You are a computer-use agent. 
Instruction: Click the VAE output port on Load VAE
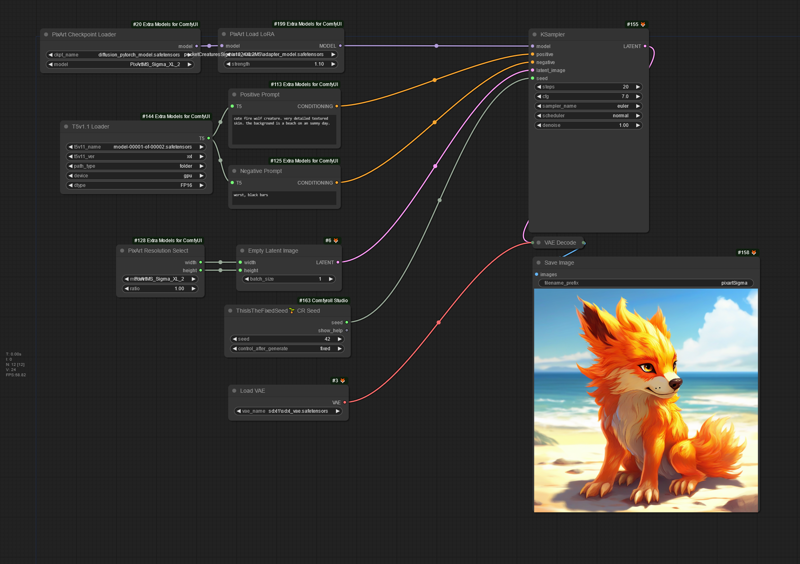(345, 403)
